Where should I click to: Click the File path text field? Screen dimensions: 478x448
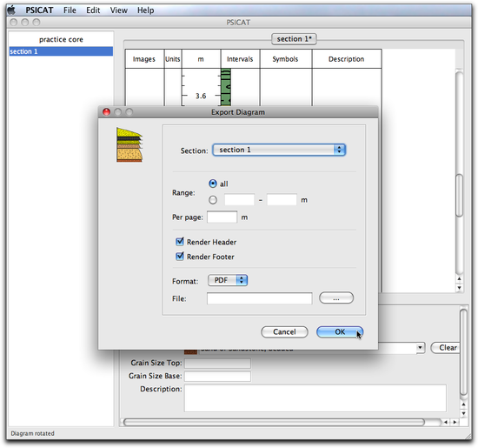click(260, 298)
